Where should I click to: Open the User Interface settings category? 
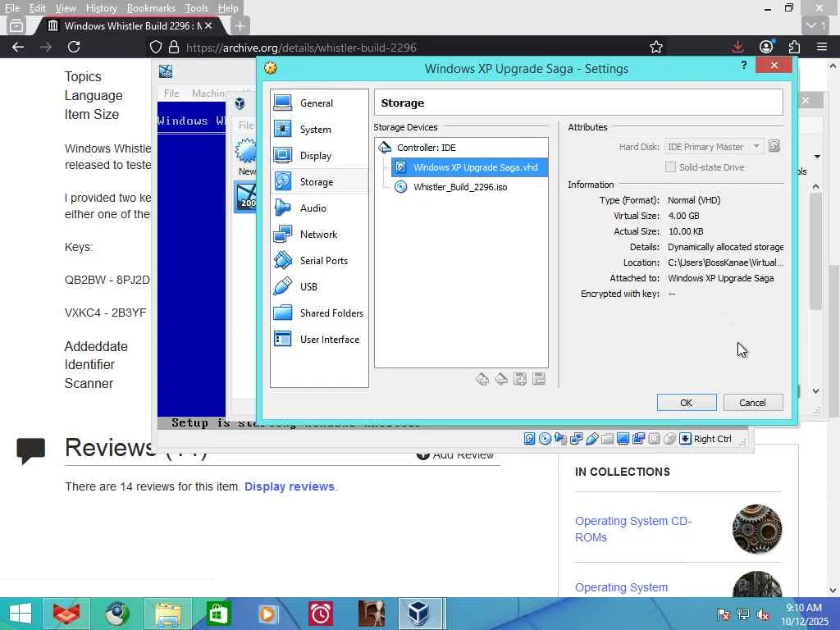[x=319, y=339]
